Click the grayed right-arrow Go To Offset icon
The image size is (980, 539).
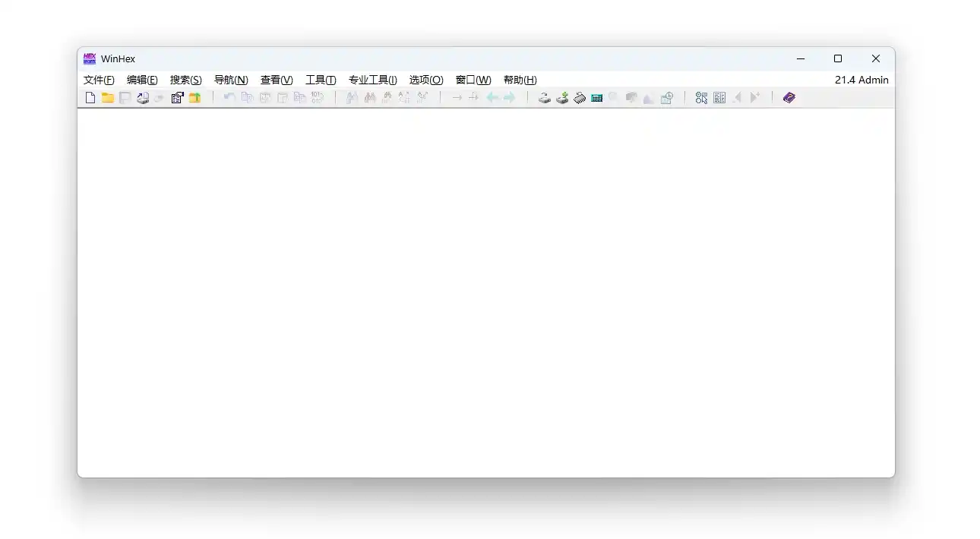tap(457, 98)
